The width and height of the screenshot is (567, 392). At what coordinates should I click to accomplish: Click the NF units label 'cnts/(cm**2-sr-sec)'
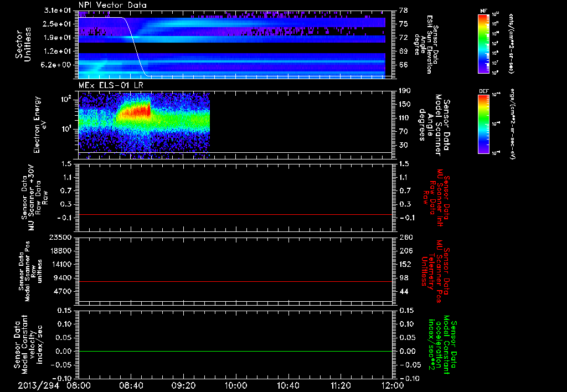[x=511, y=44]
